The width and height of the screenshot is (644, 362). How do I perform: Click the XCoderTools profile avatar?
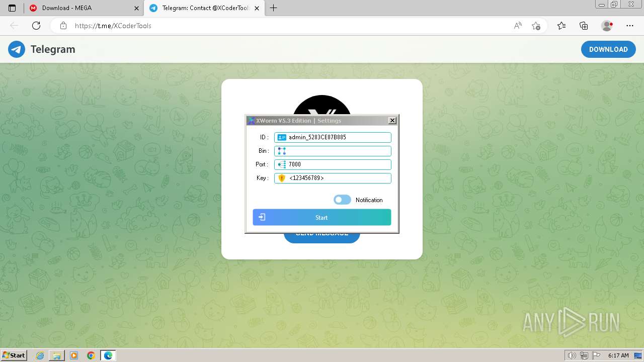322,105
